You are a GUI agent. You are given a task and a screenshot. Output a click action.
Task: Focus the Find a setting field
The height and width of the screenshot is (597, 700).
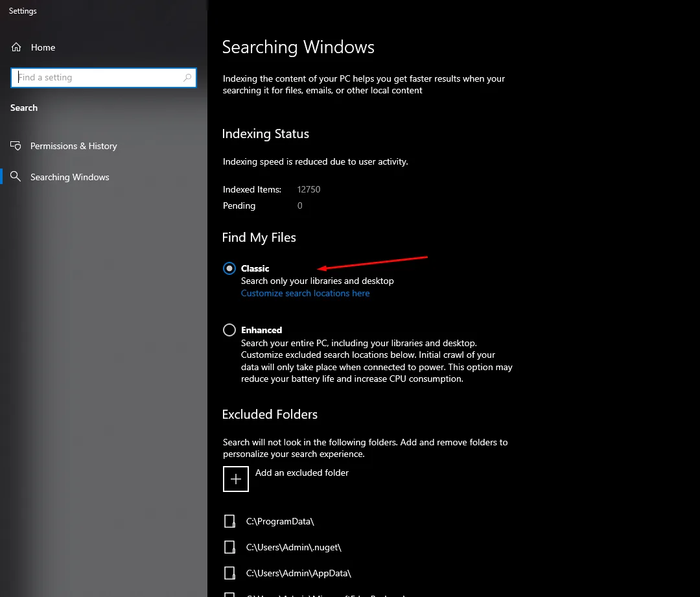104,78
